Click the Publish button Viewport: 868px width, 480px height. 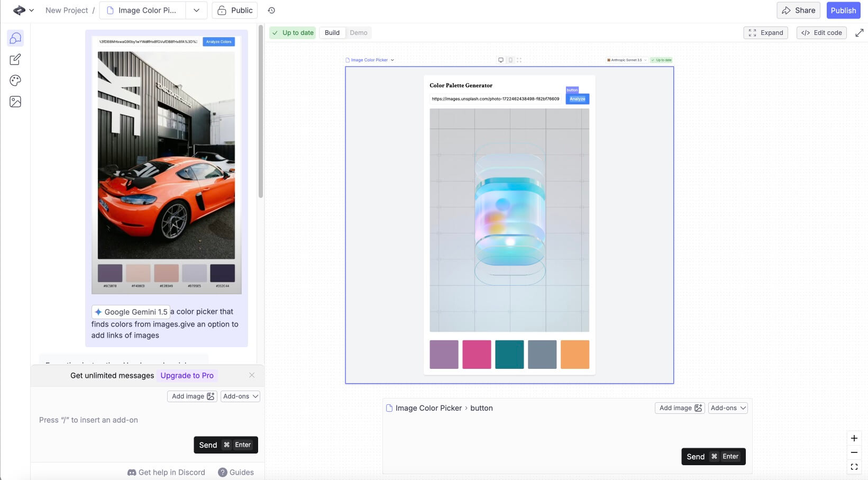(843, 10)
